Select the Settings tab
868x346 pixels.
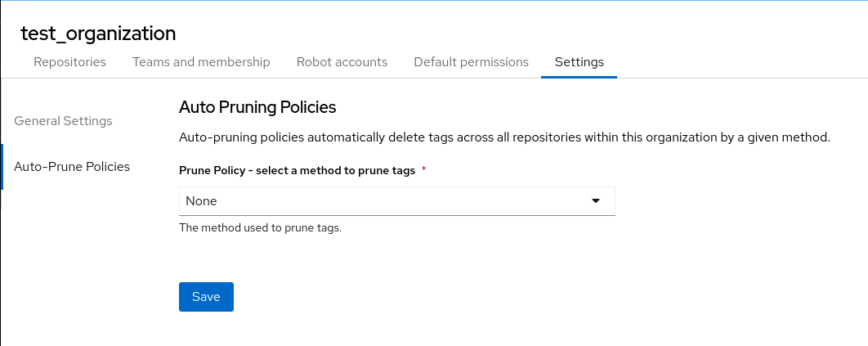[579, 61]
